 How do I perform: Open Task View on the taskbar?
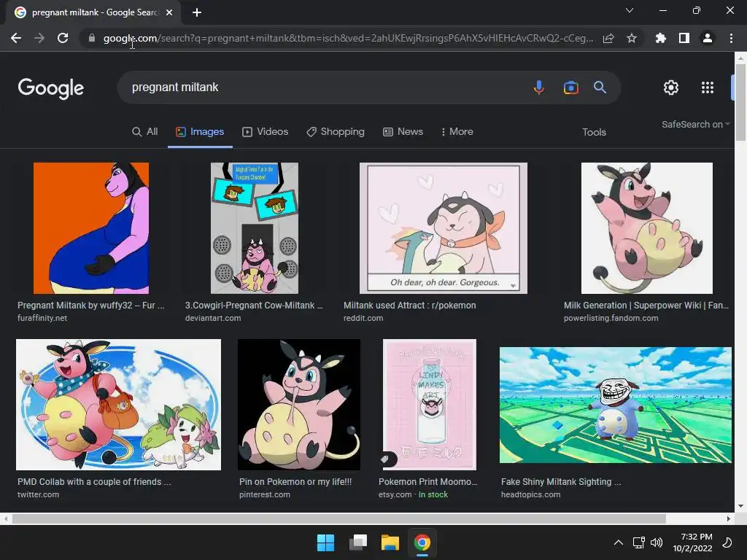pos(357,542)
